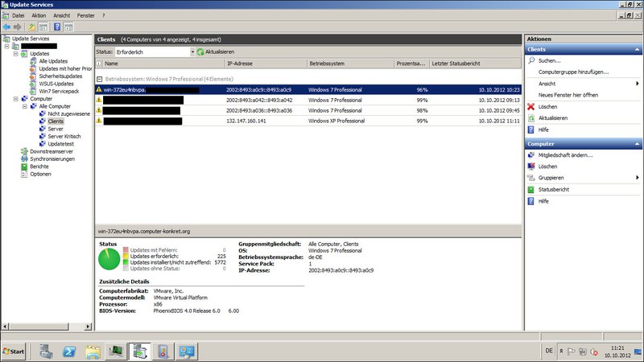
Task: Collapse Betriebssystem: Windows 7 Professional group
Action: [x=99, y=79]
